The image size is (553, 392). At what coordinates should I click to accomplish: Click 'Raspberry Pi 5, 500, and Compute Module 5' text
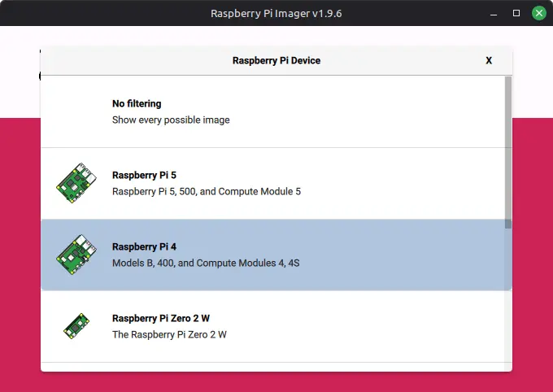(x=206, y=192)
